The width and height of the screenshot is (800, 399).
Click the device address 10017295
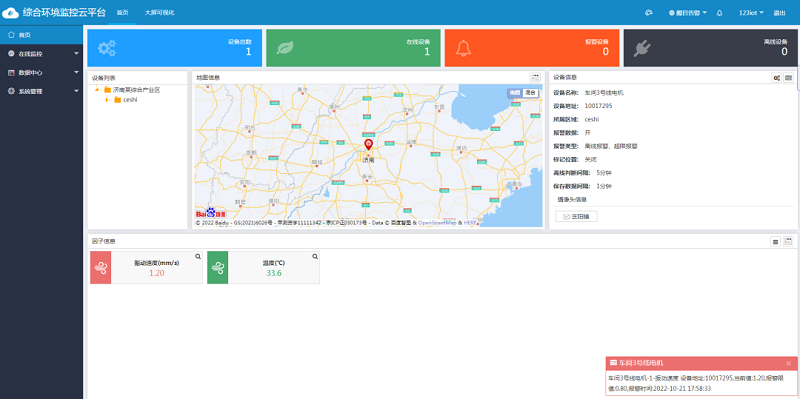pos(598,106)
